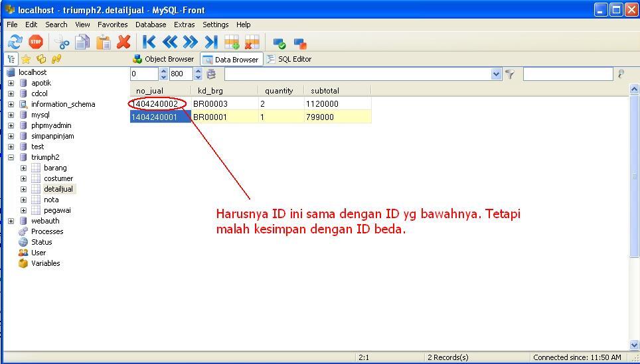The width and height of the screenshot is (640, 364).
Task: Select the Data Browser tab
Action: tap(232, 59)
